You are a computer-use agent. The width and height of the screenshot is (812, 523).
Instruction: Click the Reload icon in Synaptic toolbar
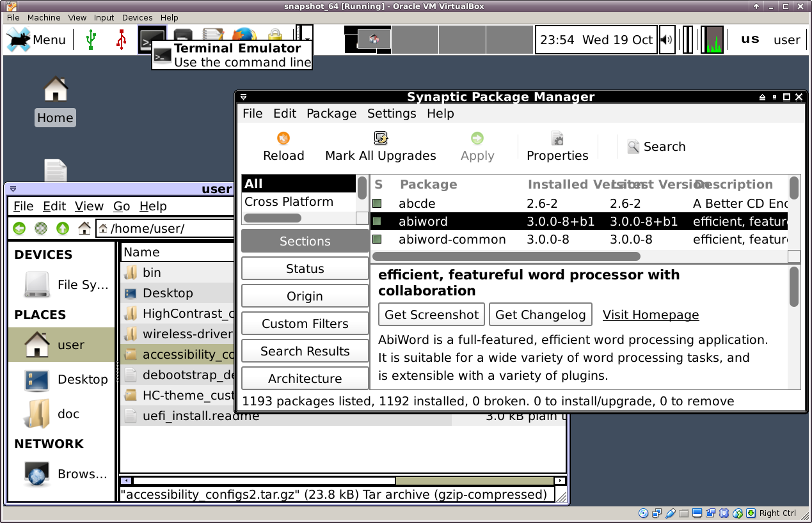pyautogui.click(x=283, y=138)
